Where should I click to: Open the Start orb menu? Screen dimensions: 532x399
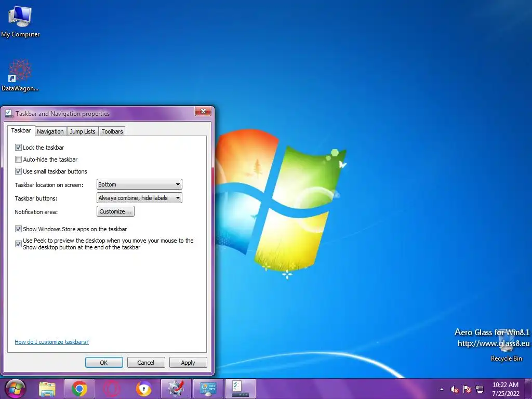coord(15,389)
